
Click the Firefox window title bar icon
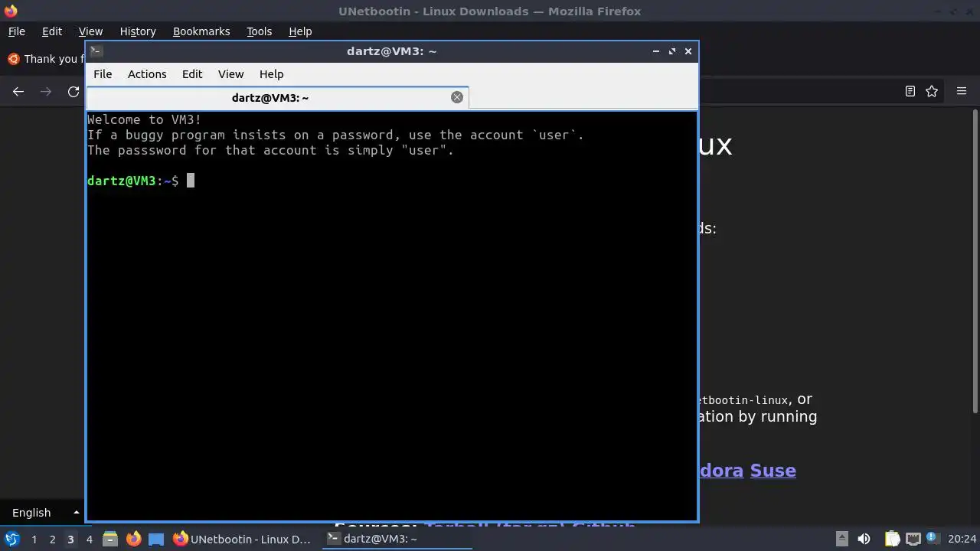click(11, 11)
